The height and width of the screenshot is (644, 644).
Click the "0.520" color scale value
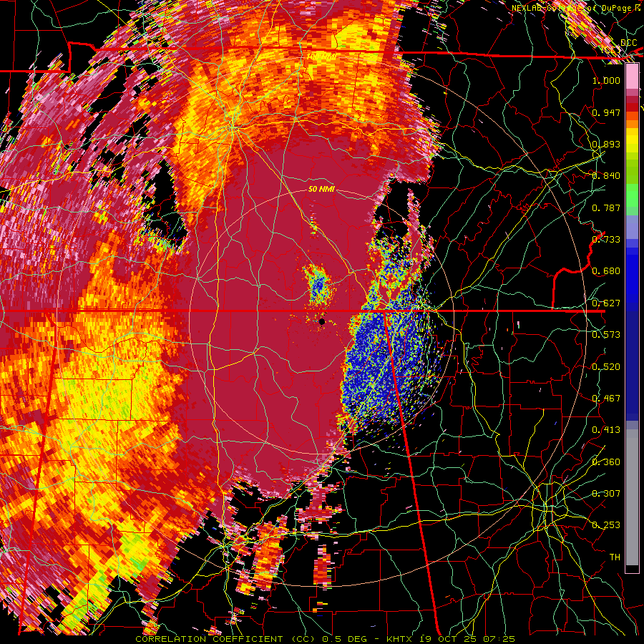(x=606, y=367)
